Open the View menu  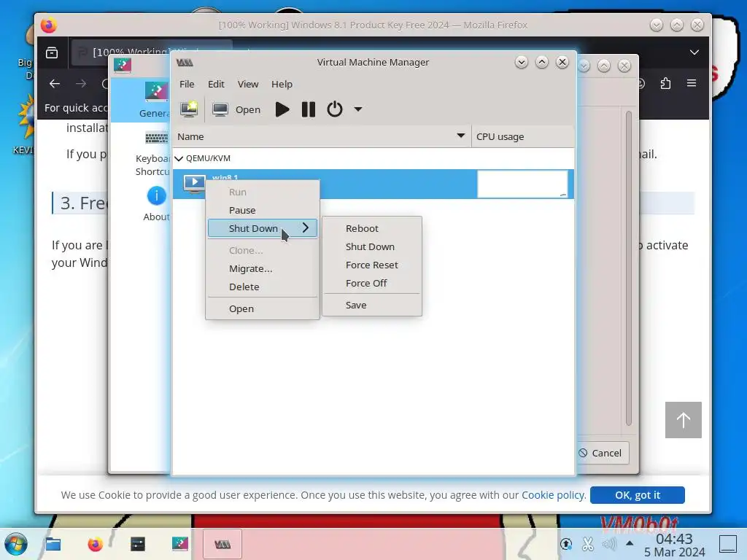point(248,84)
